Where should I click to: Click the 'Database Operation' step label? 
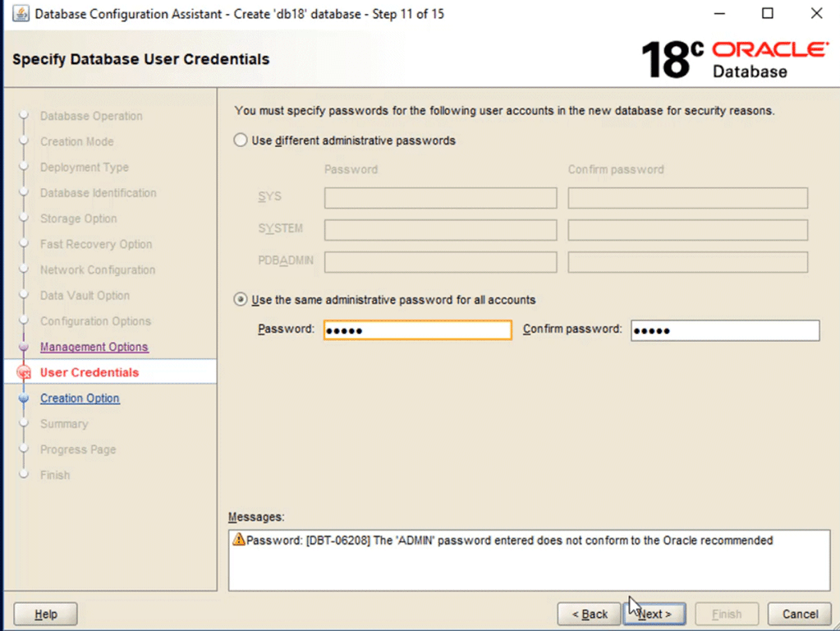[x=92, y=116]
